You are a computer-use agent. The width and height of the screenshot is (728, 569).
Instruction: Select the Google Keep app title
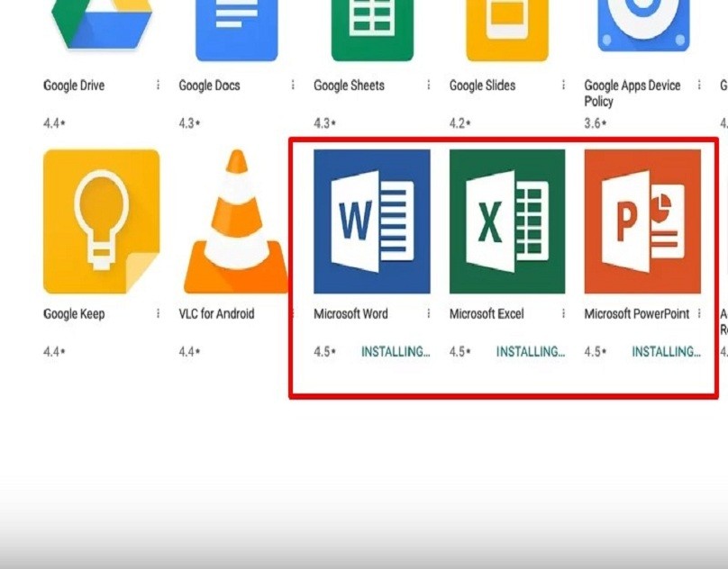74,314
